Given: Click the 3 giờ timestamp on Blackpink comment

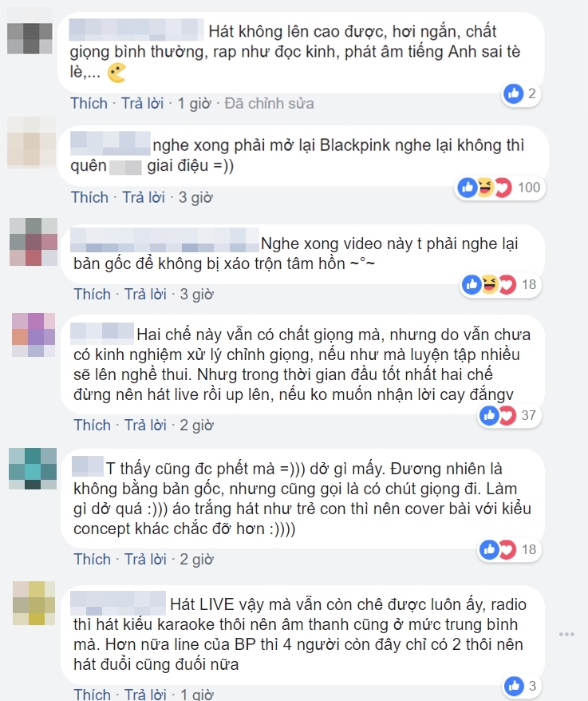Looking at the screenshot, I should 195,197.
